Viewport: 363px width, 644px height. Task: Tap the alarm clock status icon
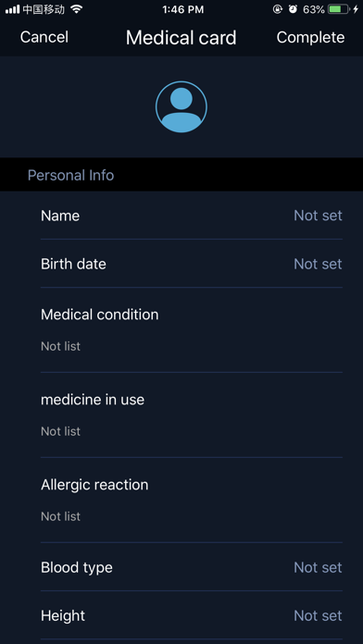(x=293, y=9)
